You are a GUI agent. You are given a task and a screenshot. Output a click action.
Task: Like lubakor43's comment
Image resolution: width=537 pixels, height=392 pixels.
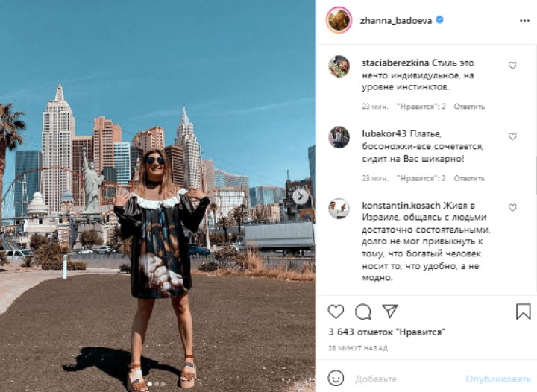(512, 136)
